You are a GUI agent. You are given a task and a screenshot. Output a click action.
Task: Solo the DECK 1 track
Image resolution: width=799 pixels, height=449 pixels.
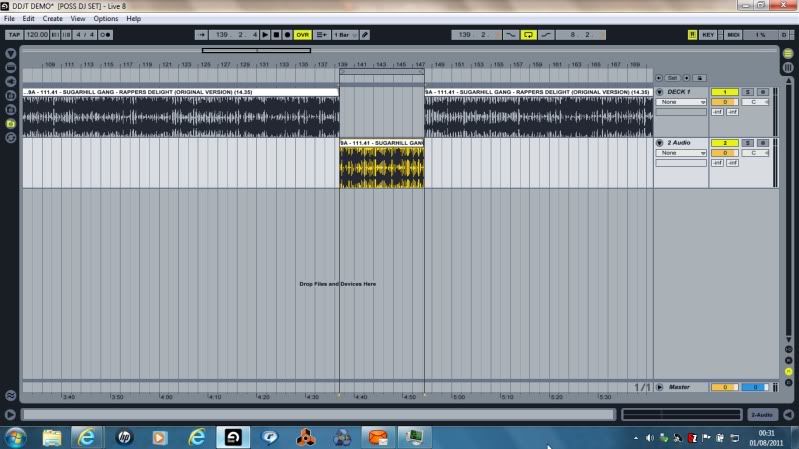tap(747, 92)
